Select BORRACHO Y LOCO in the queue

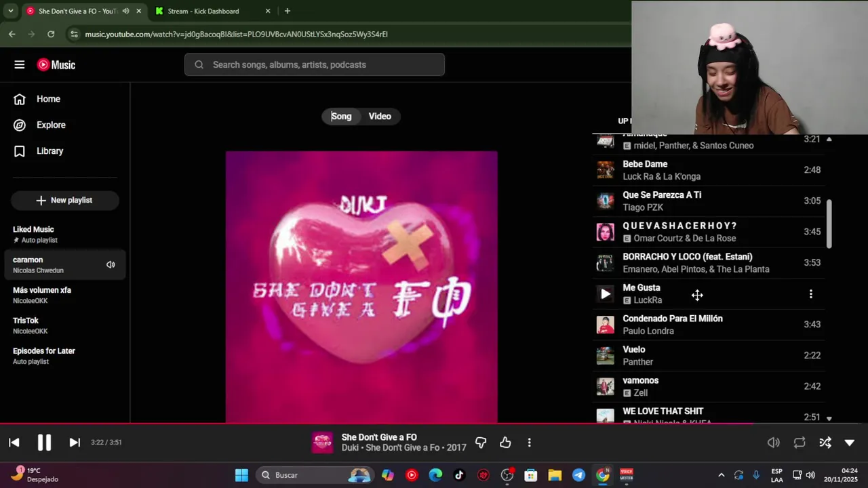[x=709, y=263]
